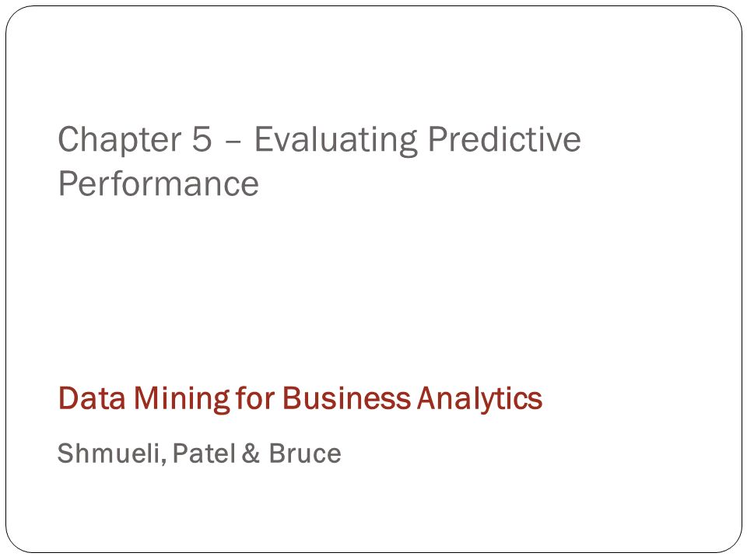
Task: Click the word "Performance" on the second title line
Action: click(158, 184)
